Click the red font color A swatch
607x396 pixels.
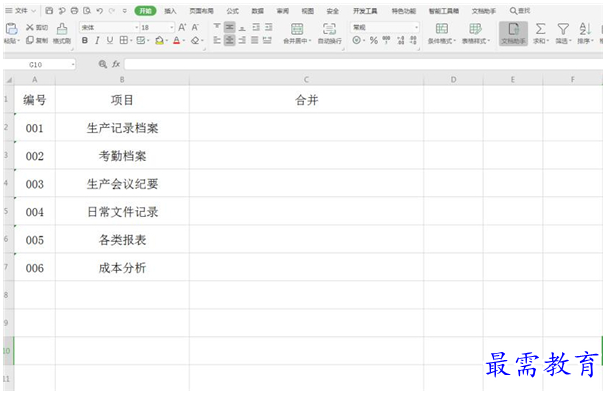tap(177, 40)
